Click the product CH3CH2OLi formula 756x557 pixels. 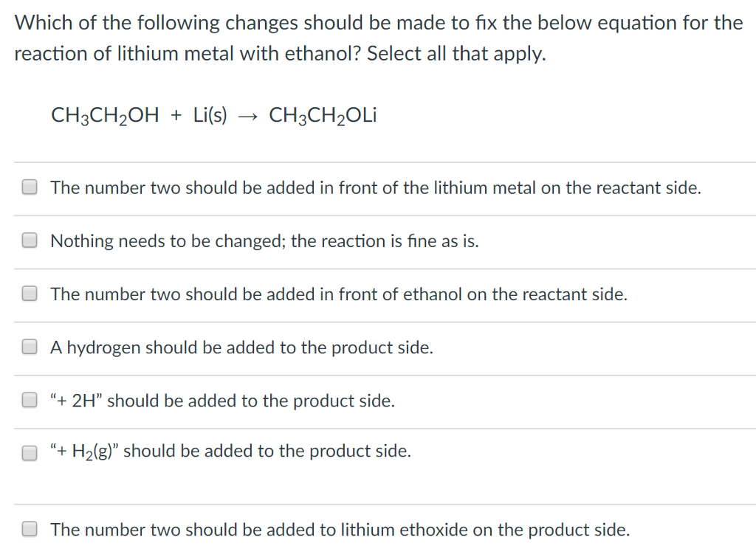[324, 115]
